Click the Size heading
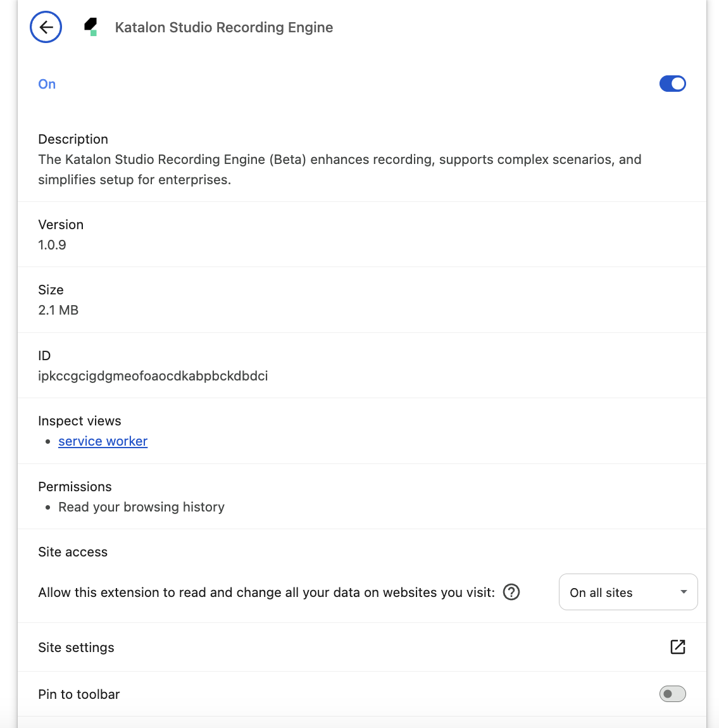 pyautogui.click(x=51, y=289)
